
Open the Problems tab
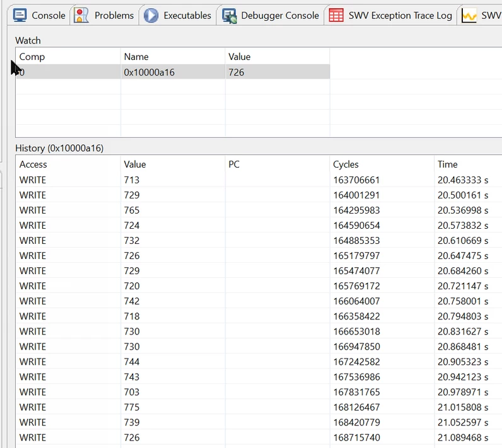(x=114, y=15)
